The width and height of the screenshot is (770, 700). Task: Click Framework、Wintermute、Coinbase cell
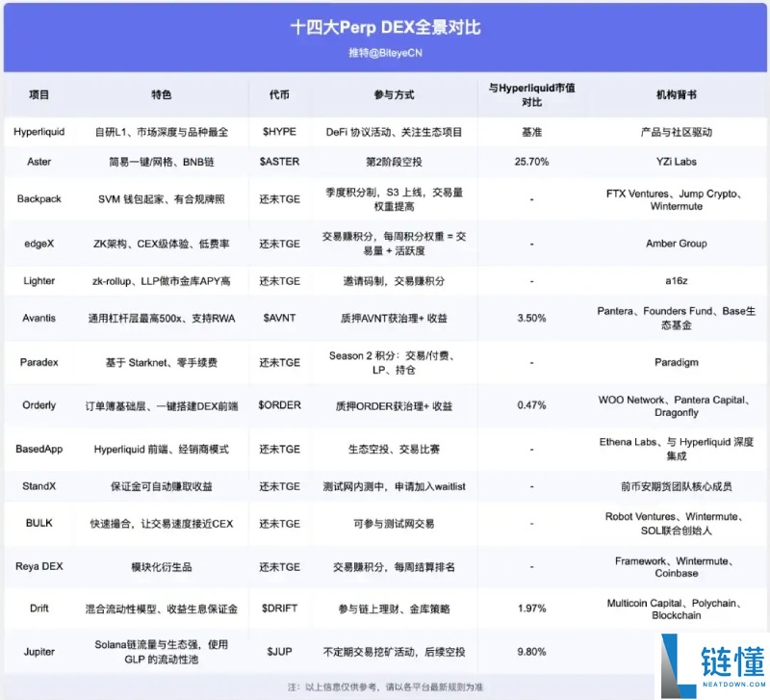[677, 567]
